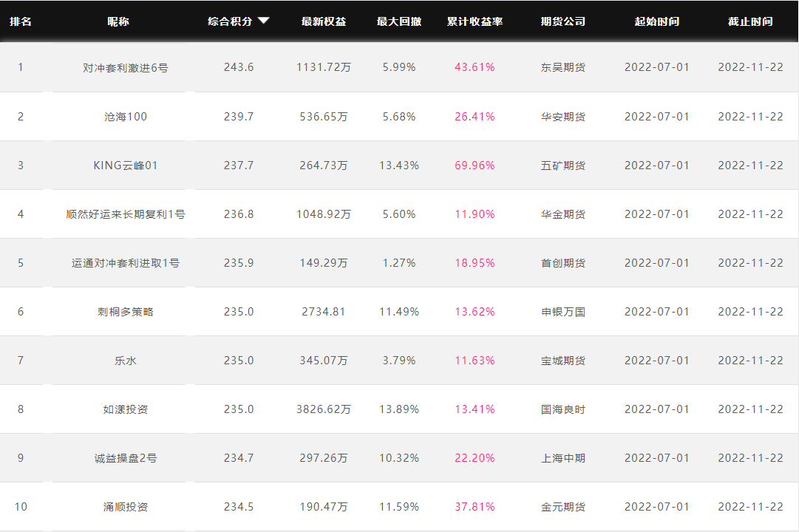Click the 297.26万 equity value
799x532 pixels.
[x=324, y=458]
